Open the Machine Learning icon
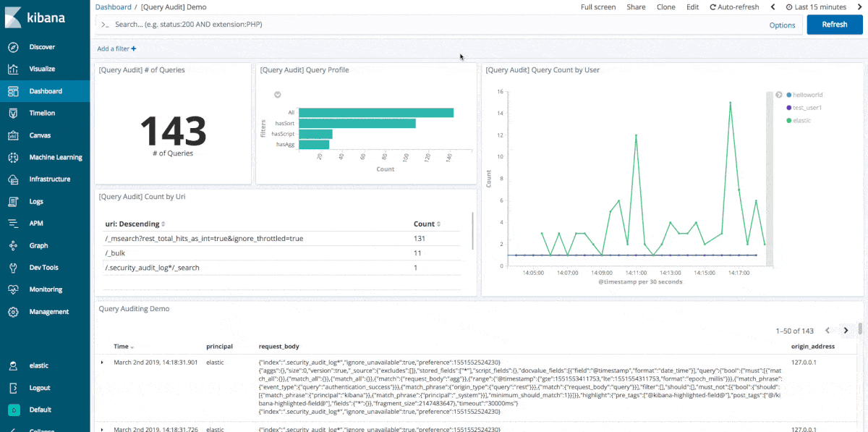The width and height of the screenshot is (868, 432). click(13, 157)
